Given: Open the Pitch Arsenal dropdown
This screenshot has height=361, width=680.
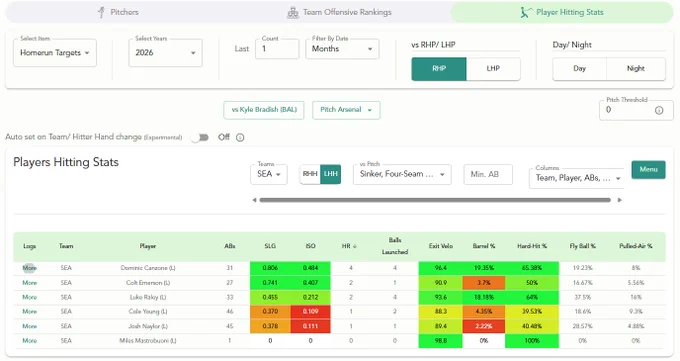Looking at the screenshot, I should [x=346, y=110].
